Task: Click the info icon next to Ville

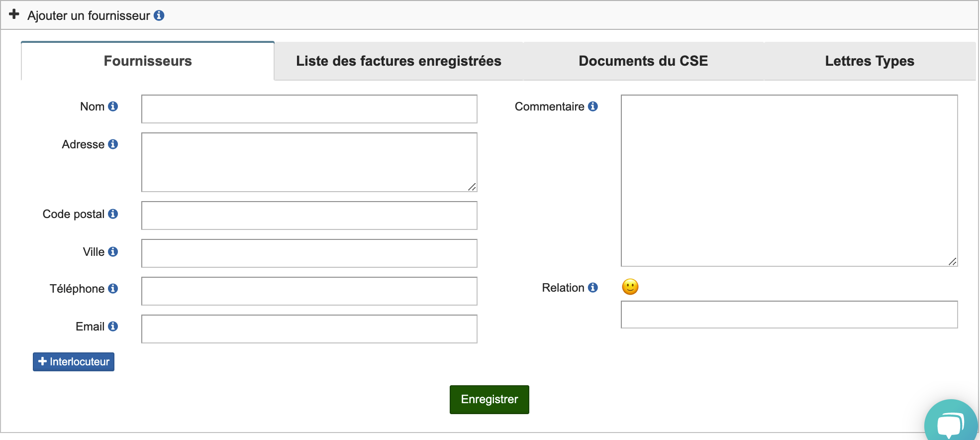Action: [x=113, y=252]
